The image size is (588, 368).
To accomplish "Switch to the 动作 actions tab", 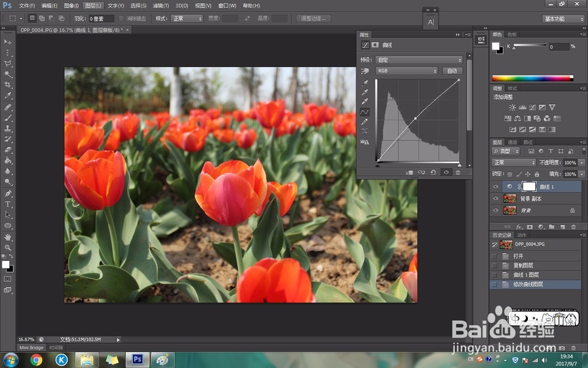I will click(x=522, y=235).
